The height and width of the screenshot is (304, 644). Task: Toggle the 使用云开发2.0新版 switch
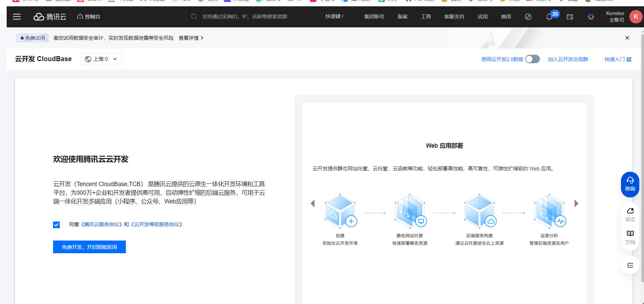click(532, 59)
